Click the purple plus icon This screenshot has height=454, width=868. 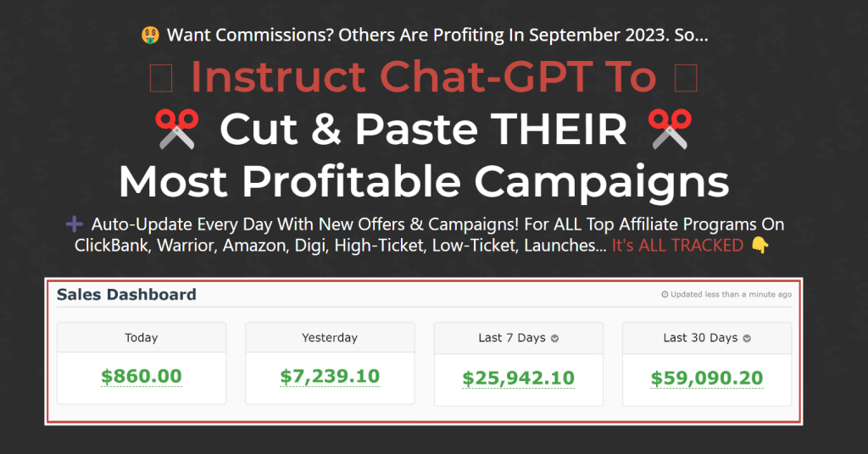(75, 224)
